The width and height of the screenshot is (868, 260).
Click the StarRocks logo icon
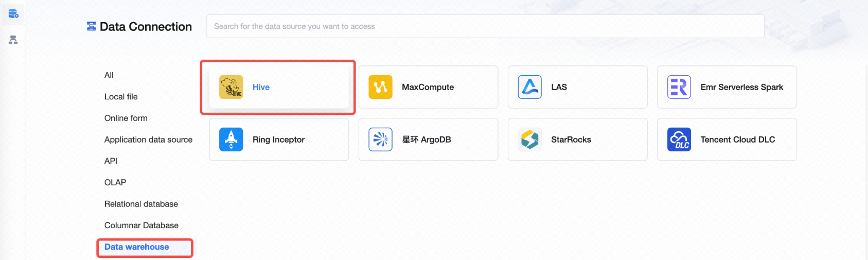tap(529, 140)
